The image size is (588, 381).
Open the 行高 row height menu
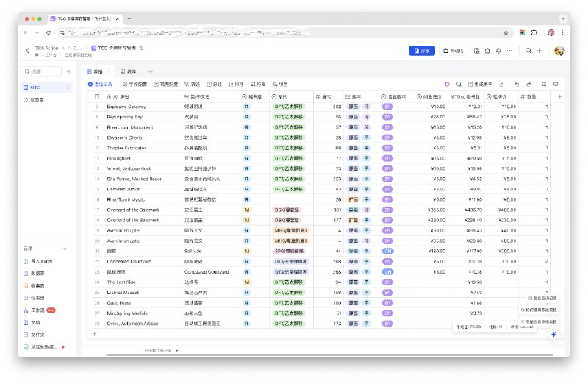pos(258,85)
